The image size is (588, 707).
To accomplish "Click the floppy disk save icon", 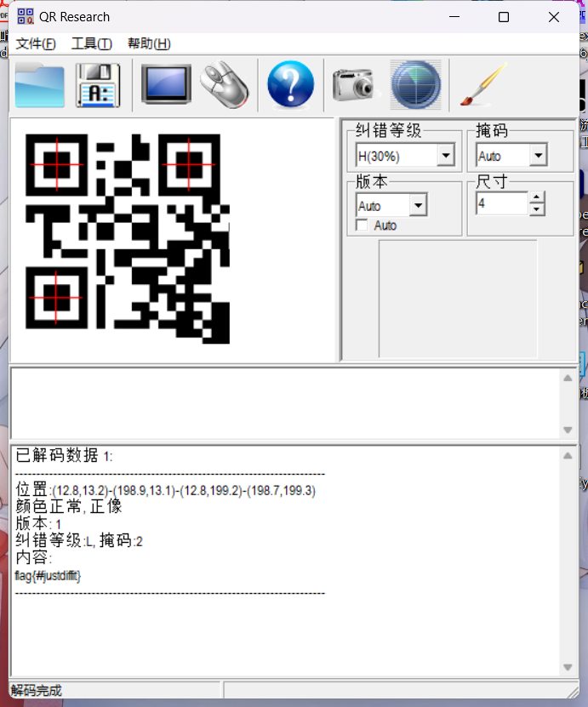I will click(98, 85).
